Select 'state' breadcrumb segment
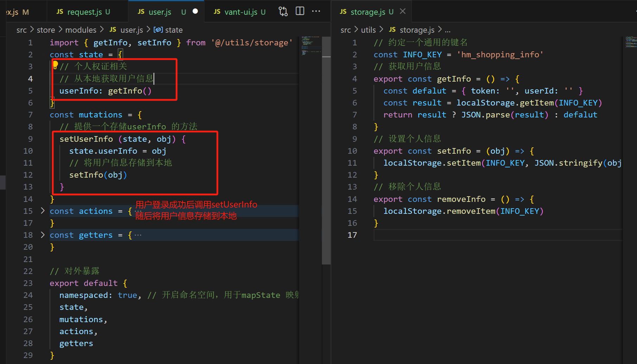The image size is (637, 364). [x=174, y=30]
